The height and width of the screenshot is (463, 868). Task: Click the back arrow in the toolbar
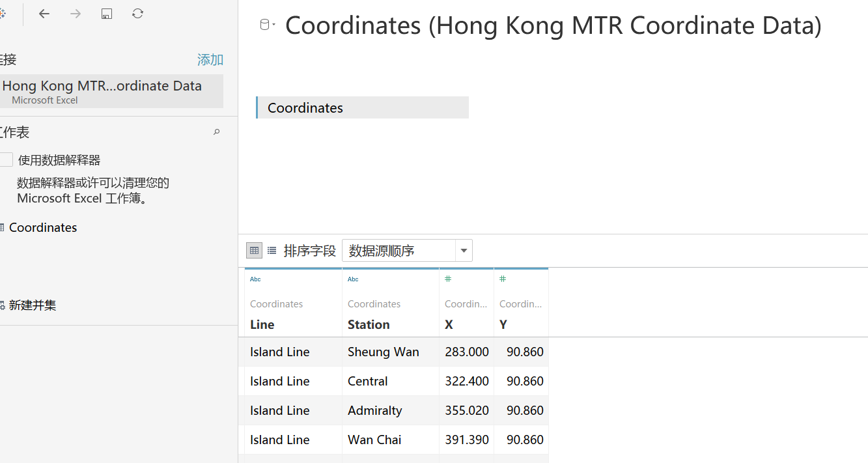[x=44, y=14]
